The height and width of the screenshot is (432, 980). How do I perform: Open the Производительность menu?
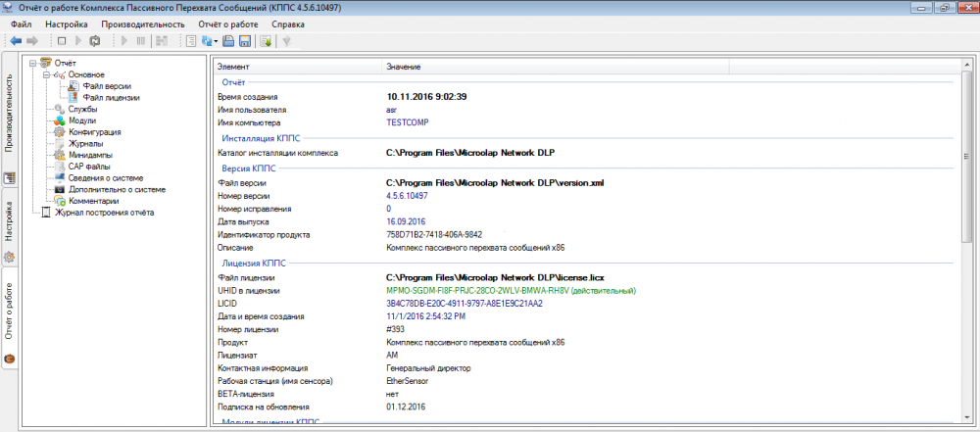[143, 24]
